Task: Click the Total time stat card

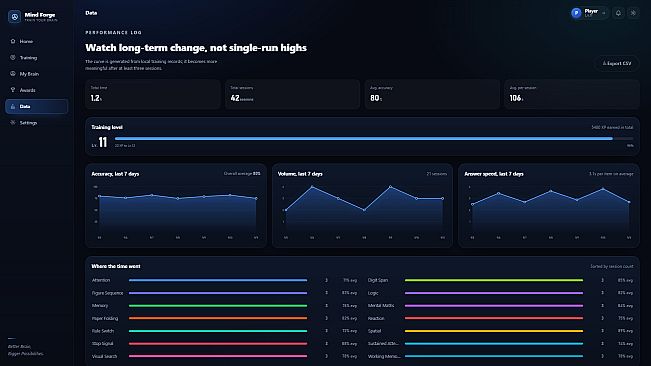Action: [x=153, y=94]
